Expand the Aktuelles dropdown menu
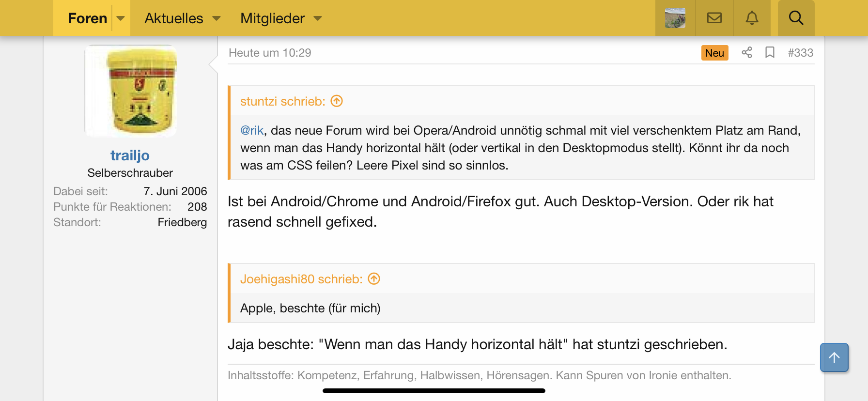The image size is (868, 401). [217, 18]
